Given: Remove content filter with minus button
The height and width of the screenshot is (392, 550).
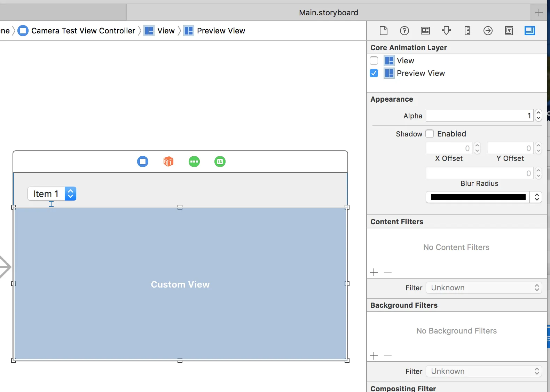Looking at the screenshot, I should (388, 272).
